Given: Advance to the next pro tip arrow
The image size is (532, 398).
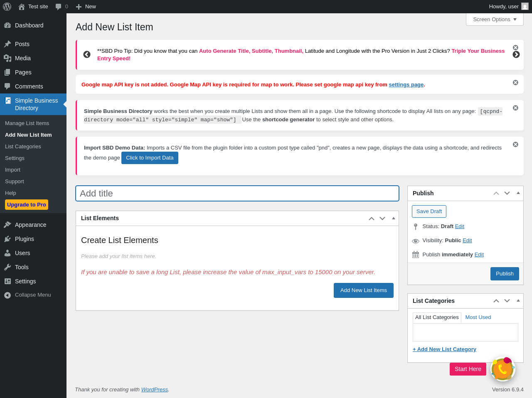Looking at the screenshot, I should [x=516, y=54].
